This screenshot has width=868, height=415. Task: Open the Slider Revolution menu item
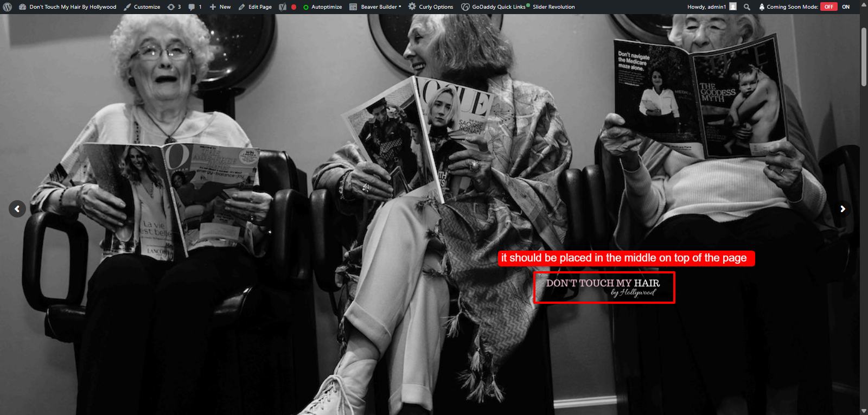point(553,7)
